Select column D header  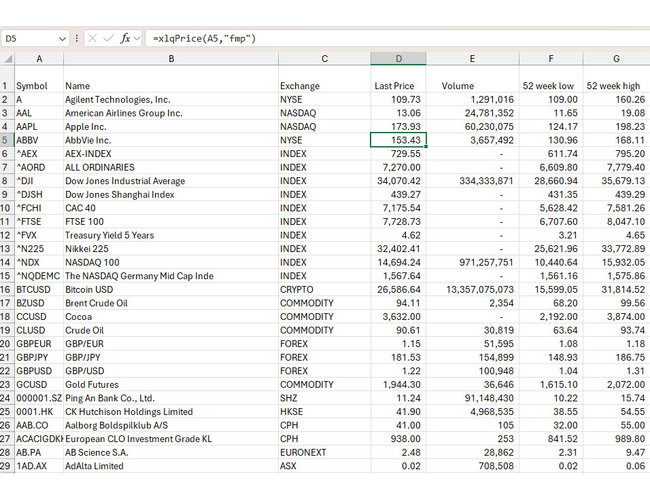(398, 59)
